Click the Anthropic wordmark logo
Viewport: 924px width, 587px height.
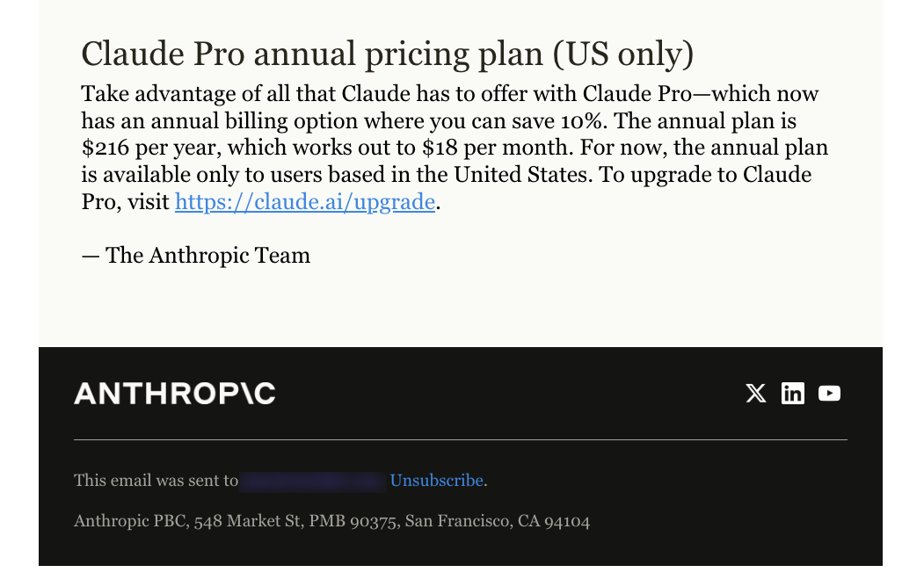tap(173, 393)
